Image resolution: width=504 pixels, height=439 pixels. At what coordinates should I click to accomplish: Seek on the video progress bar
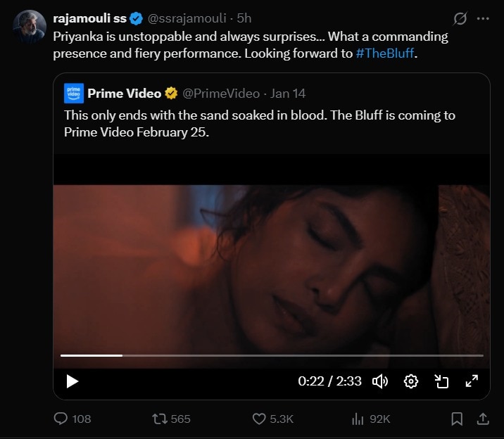point(272,355)
